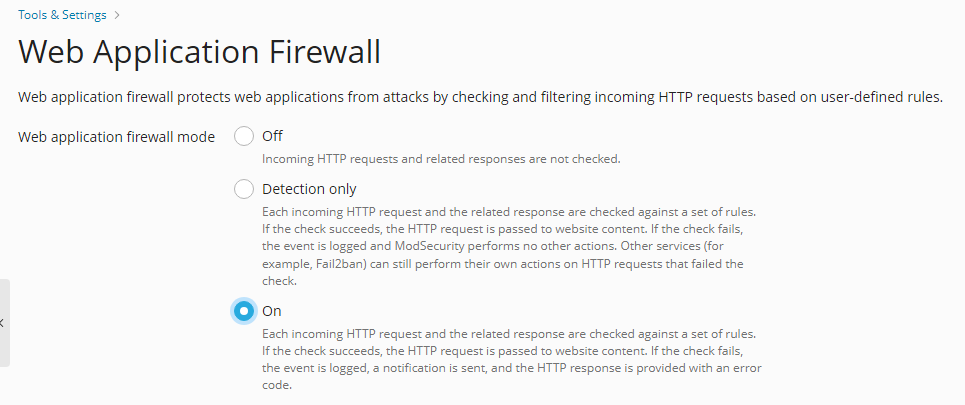Click the "On" option label text

click(x=271, y=311)
